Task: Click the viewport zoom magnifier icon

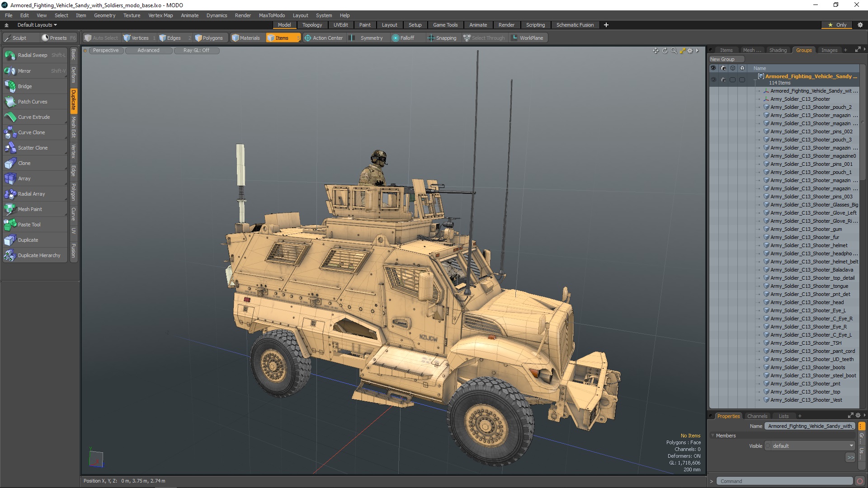Action: click(x=674, y=51)
